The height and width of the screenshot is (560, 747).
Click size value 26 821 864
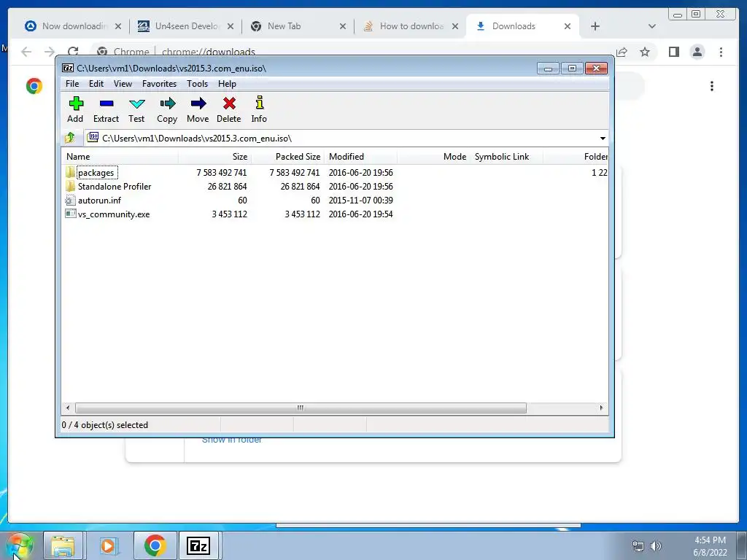click(x=228, y=186)
